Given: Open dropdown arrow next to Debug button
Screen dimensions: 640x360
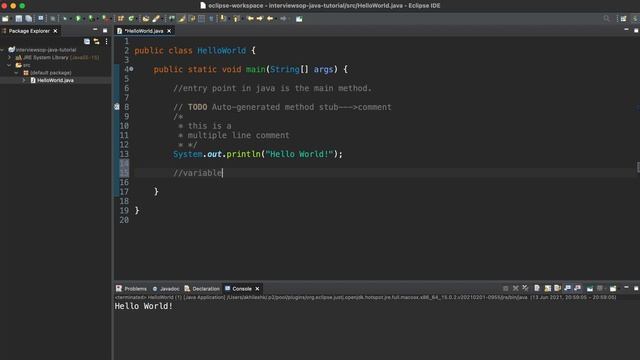Looking at the screenshot, I should 70,19.
